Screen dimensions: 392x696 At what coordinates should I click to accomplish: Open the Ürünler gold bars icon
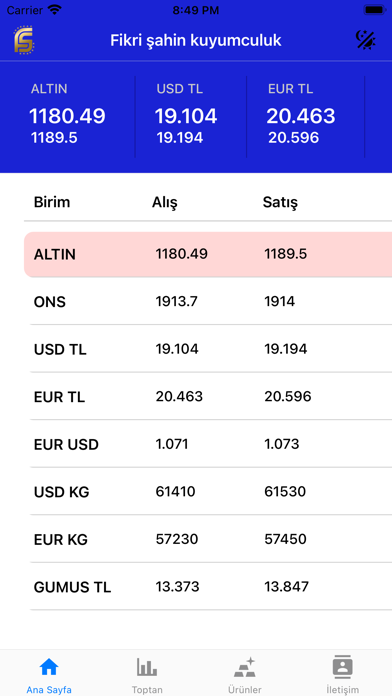tap(245, 667)
